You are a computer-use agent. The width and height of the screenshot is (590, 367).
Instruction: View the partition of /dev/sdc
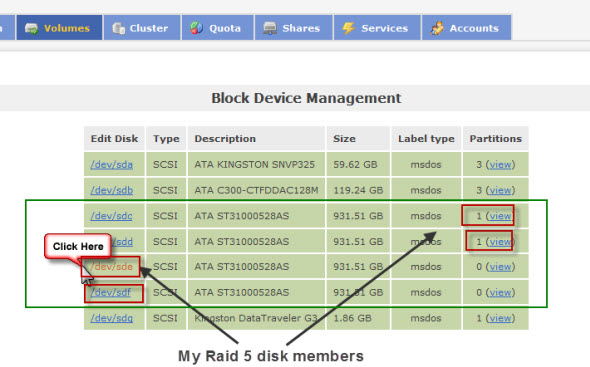pos(500,216)
